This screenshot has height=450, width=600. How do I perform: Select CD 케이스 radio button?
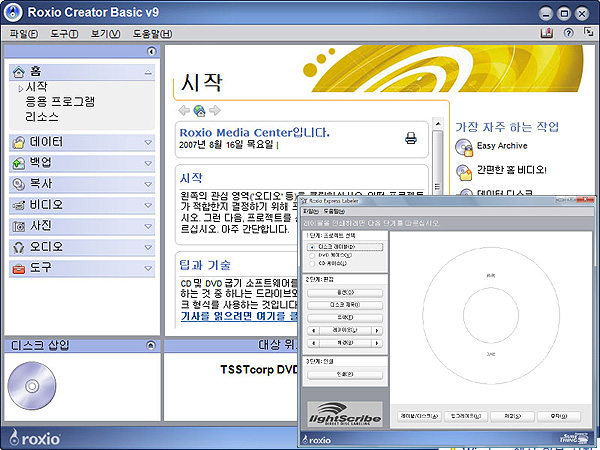coord(312,264)
